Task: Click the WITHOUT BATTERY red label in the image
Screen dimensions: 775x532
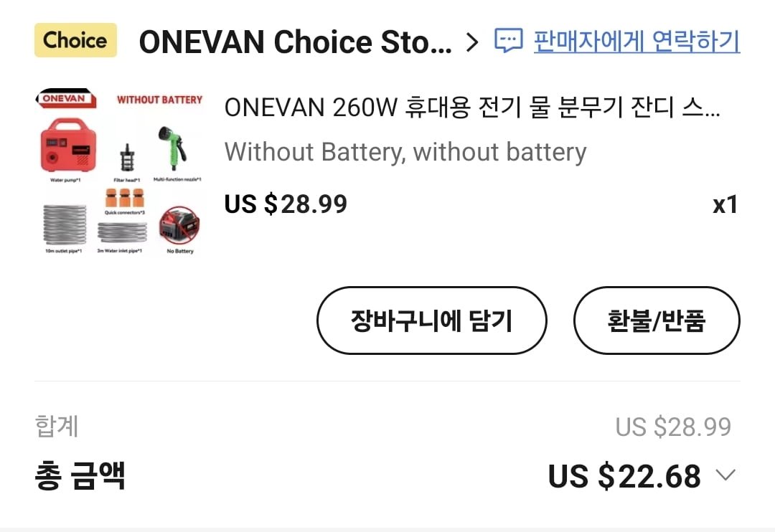Action: click(159, 100)
